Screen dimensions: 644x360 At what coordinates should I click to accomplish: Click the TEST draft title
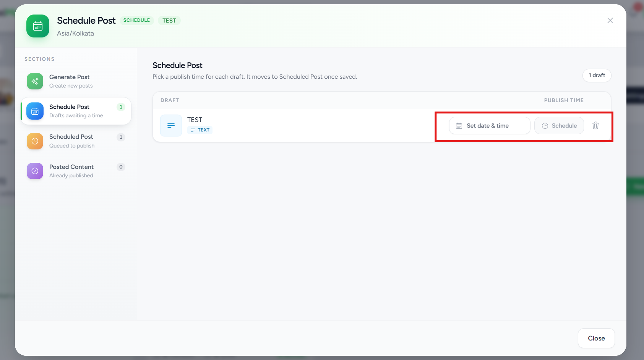coord(195,120)
